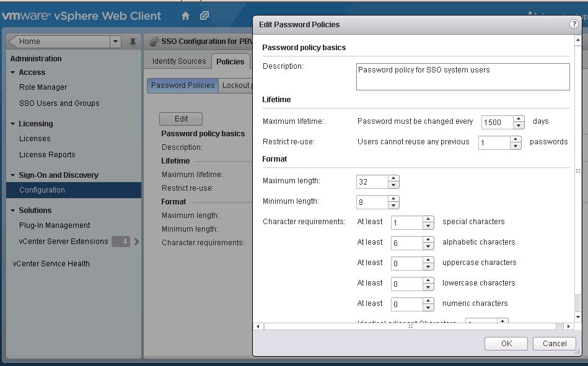Click the help question mark icon in dialog
588x366 pixels.
(x=574, y=24)
